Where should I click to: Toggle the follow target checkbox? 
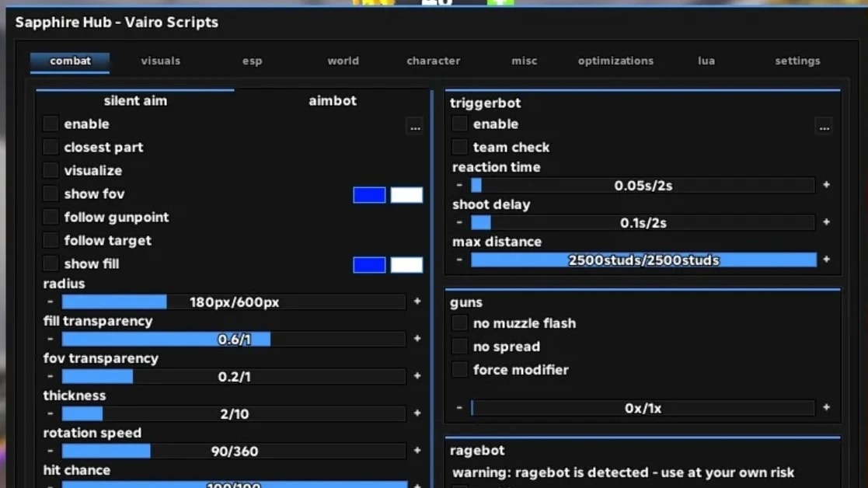51,240
